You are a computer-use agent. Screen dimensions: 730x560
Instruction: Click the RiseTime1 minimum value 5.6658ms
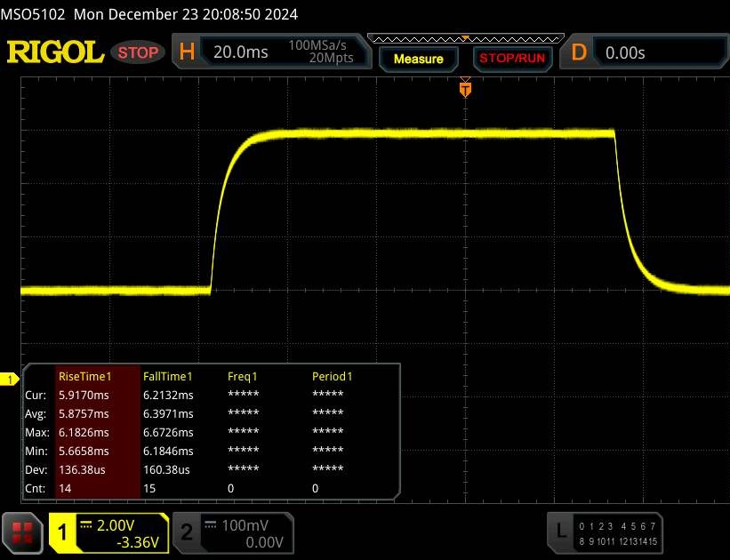pos(84,451)
